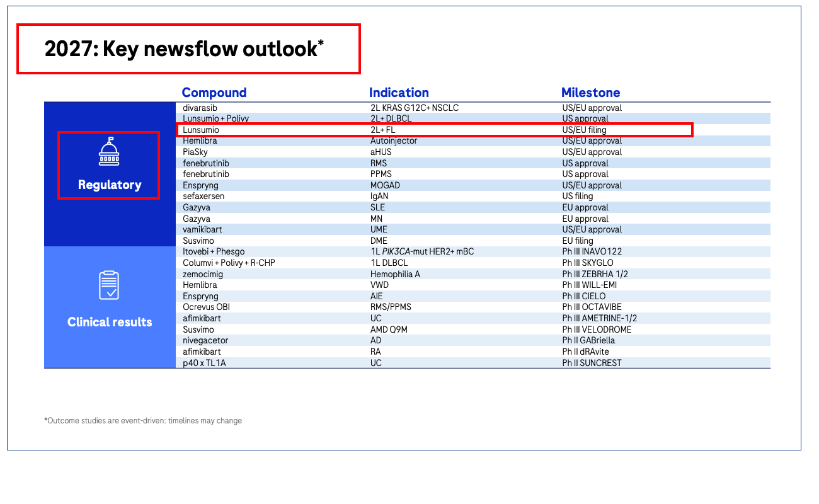The image size is (819, 504).
Task: Click the 'divarasib' compound cell
Action: pos(200,108)
